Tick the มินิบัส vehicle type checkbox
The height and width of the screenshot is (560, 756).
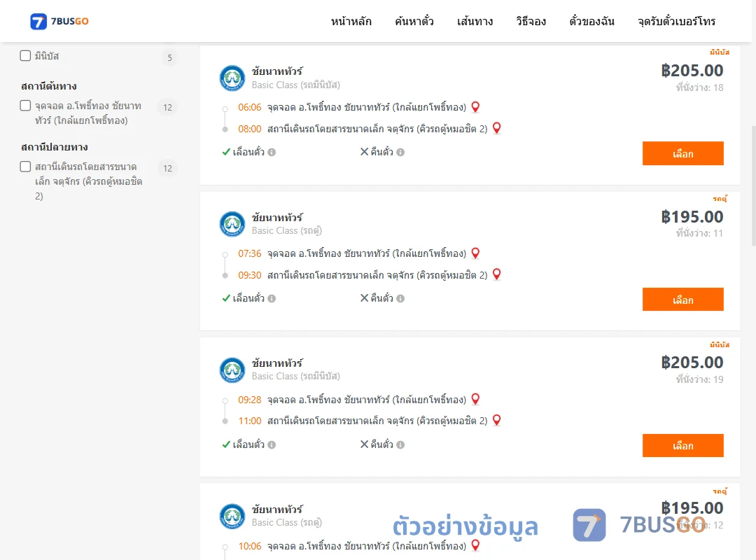26,55
